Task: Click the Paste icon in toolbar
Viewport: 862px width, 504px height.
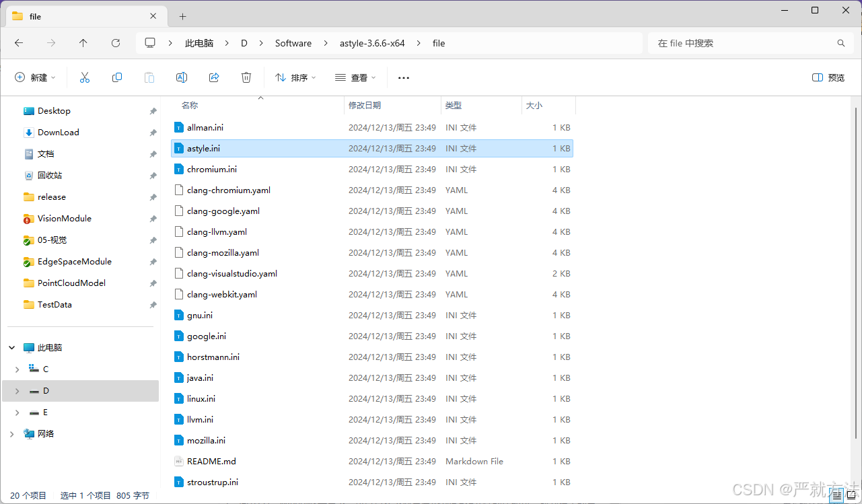Action: pyautogui.click(x=149, y=77)
